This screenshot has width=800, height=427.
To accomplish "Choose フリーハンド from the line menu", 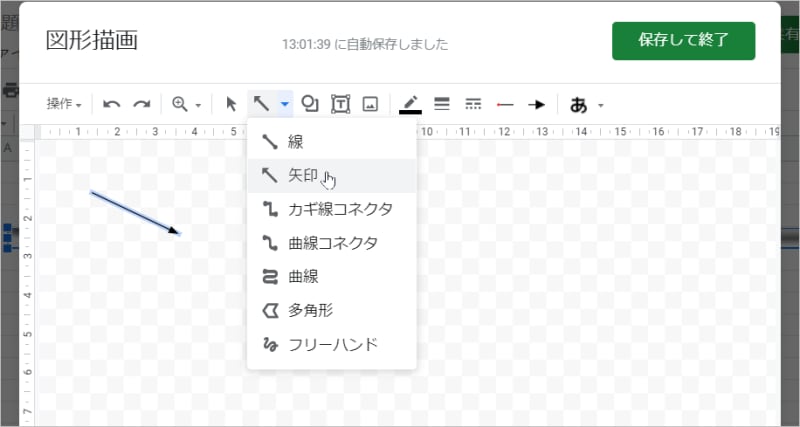I will pyautogui.click(x=332, y=344).
